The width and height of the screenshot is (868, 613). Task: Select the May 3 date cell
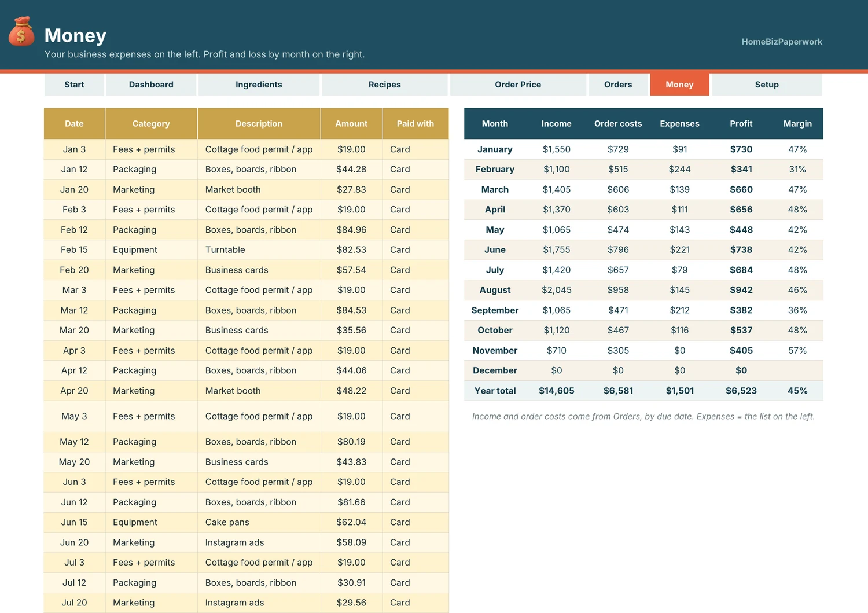(74, 416)
